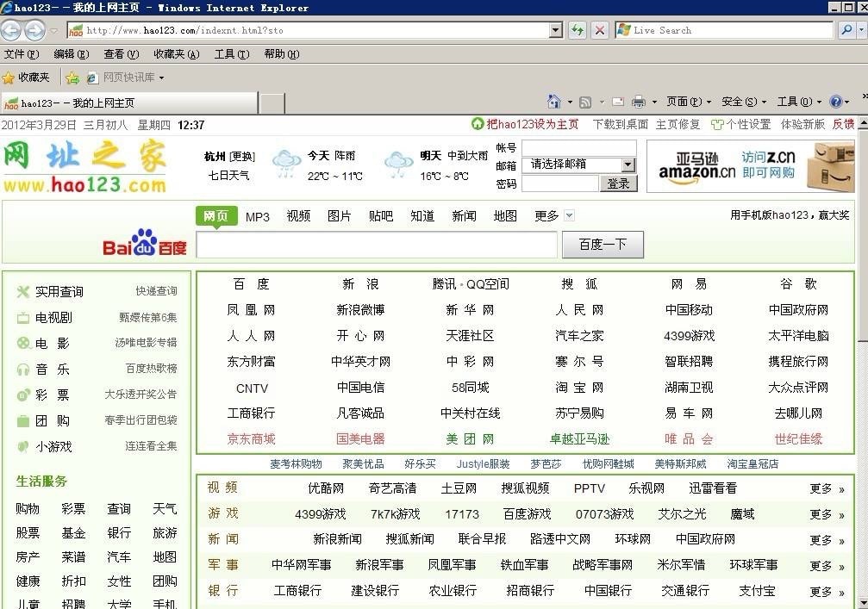Open the 天气 link under 生活服务
The height and width of the screenshot is (609, 868).
pos(165,508)
